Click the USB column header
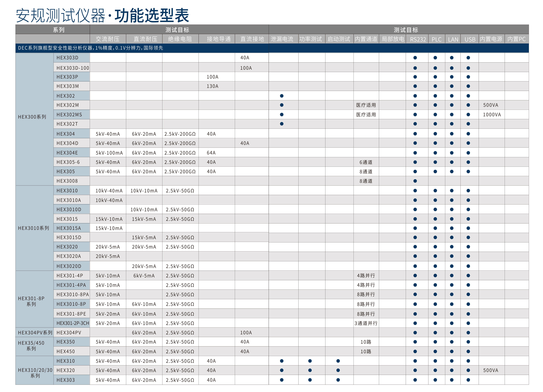 coord(470,39)
